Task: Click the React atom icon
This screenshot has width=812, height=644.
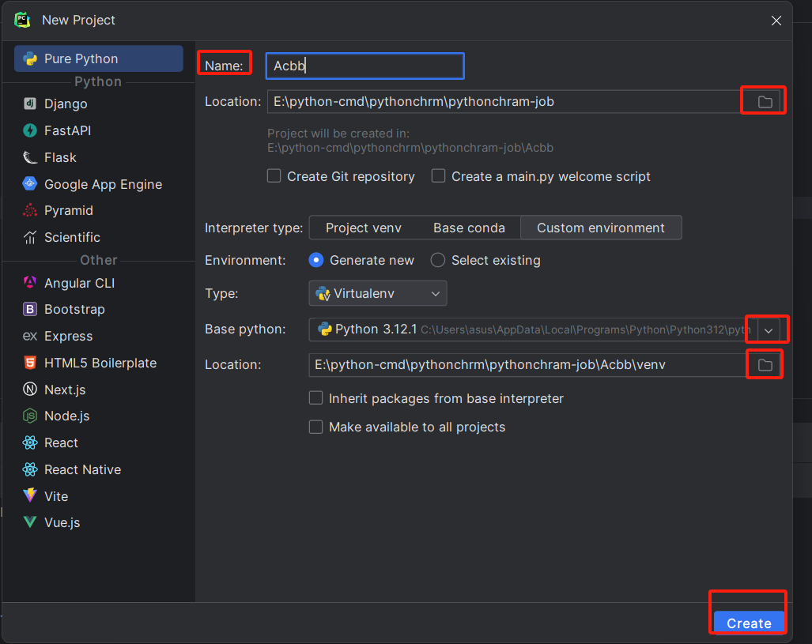Action: coord(30,443)
